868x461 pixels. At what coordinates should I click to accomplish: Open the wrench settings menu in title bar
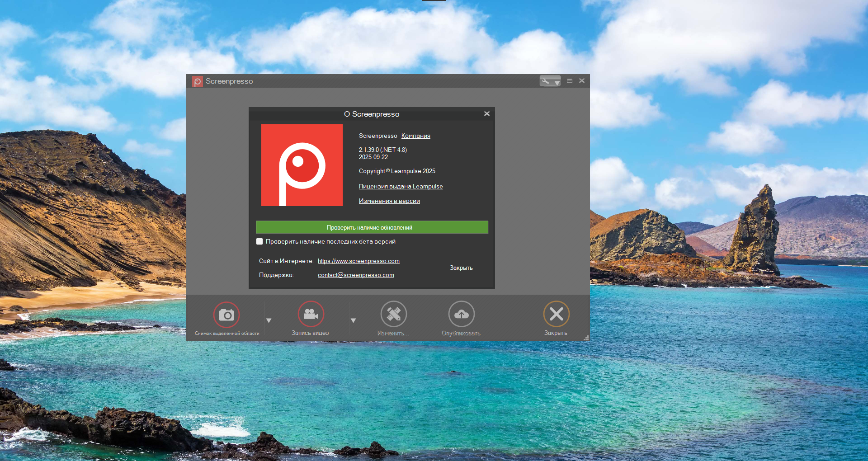point(550,81)
